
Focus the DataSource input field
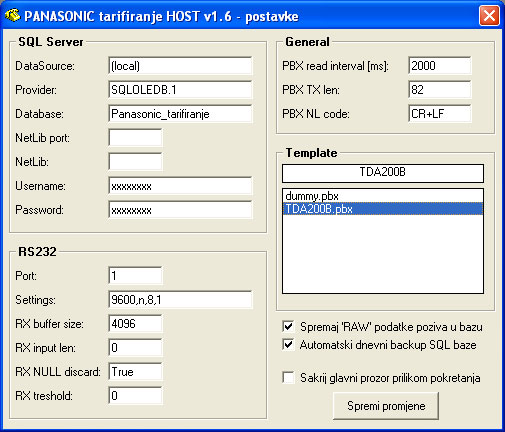click(180, 66)
